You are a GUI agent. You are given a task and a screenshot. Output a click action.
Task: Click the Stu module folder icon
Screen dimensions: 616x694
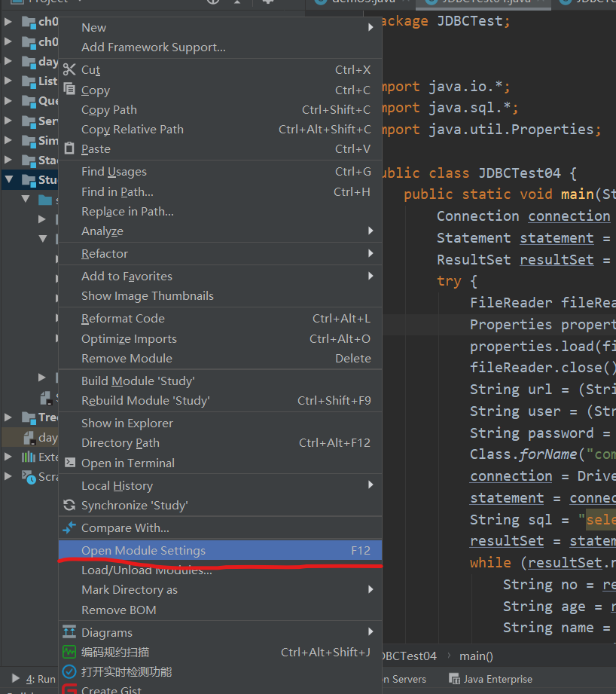[x=29, y=180]
